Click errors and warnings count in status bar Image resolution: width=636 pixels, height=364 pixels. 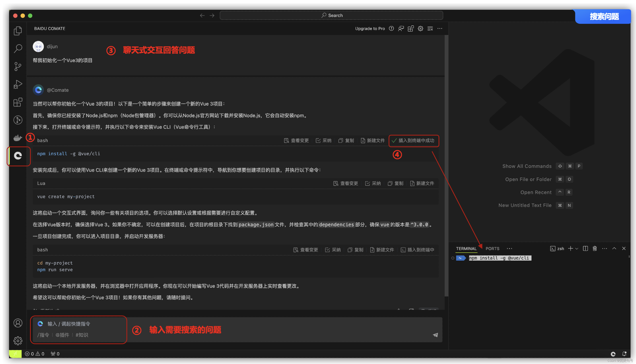pyautogui.click(x=34, y=354)
